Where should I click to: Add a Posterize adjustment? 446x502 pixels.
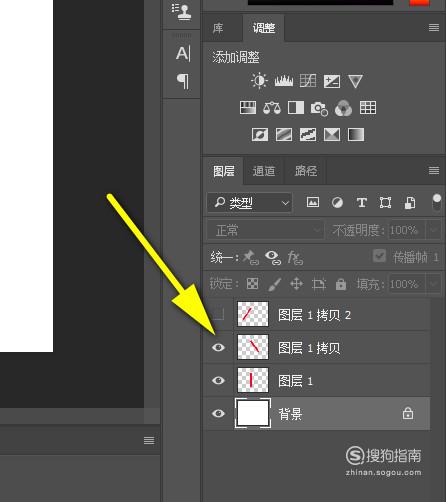coord(284,135)
